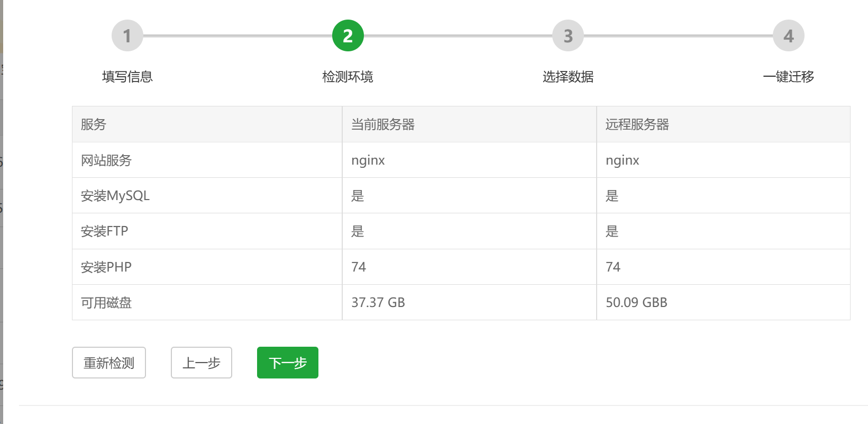Go back with the 上一步 button

coord(202,363)
